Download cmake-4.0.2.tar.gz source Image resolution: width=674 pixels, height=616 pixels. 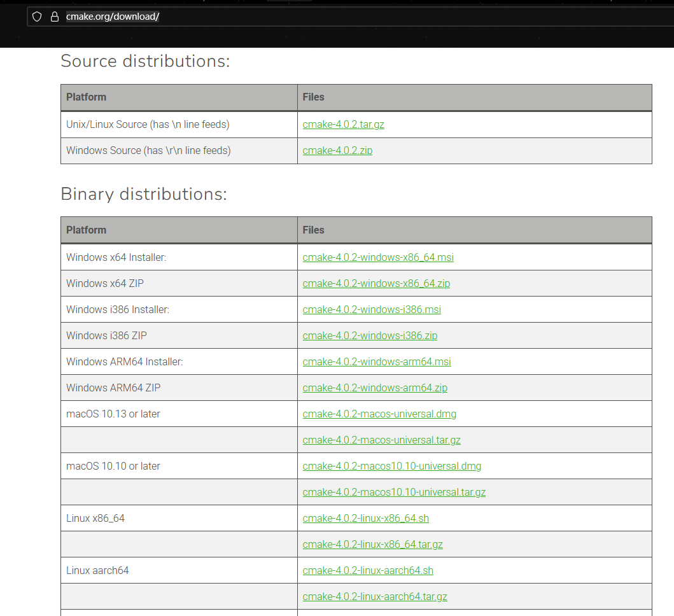tap(343, 124)
